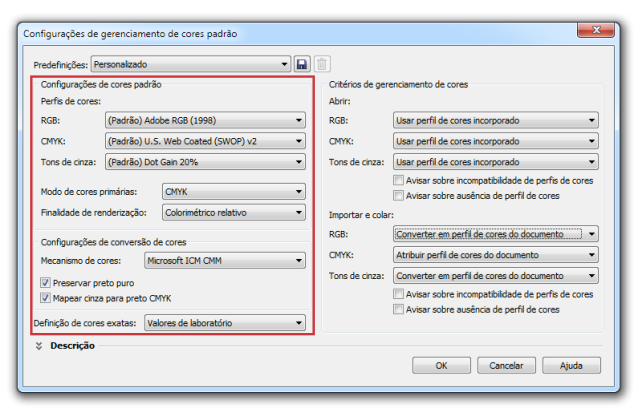
Task: Open the default CMYK profile dropdown (U.S. Web Coated)
Action: coord(205,141)
